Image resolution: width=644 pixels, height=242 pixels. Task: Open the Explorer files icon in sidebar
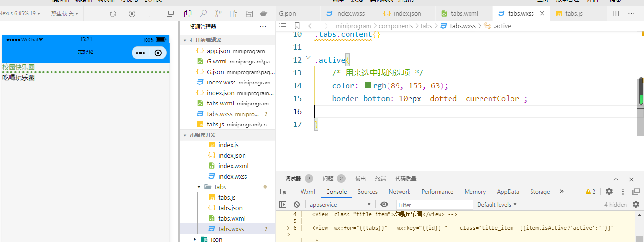(x=188, y=13)
